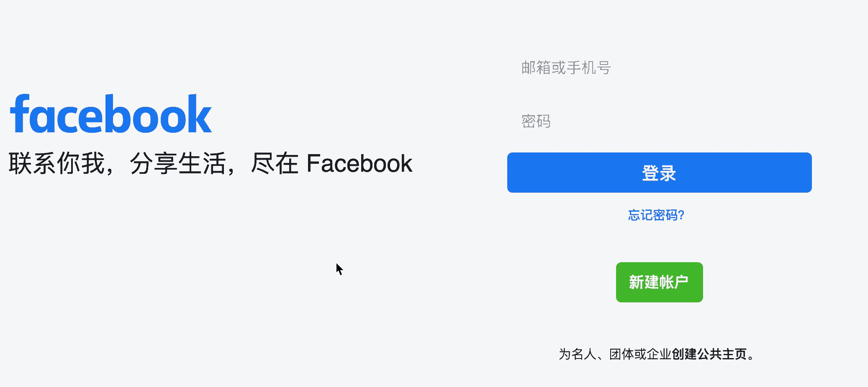Start signup via 新建帐户
This screenshot has height=387, width=868.
[659, 282]
